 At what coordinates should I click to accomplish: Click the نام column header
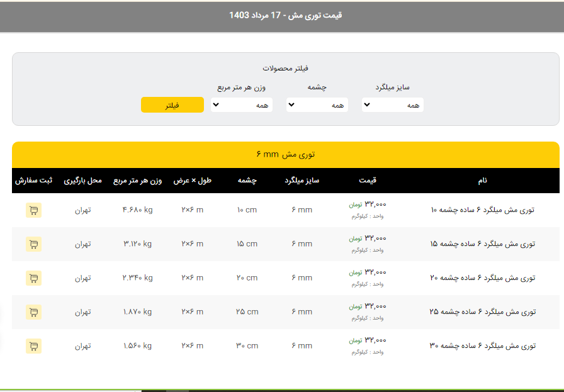click(x=482, y=181)
